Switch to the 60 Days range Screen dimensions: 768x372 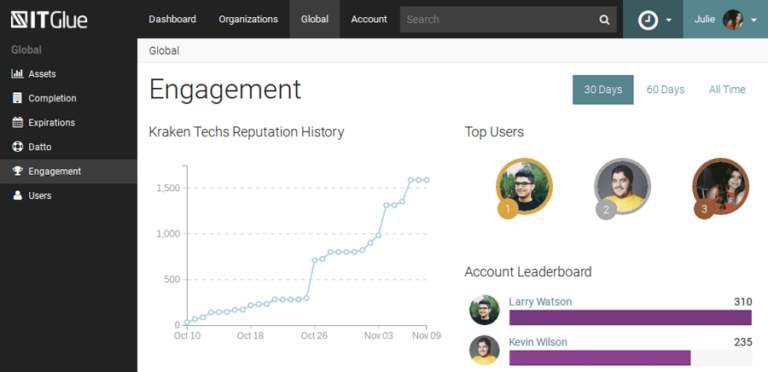(x=665, y=90)
